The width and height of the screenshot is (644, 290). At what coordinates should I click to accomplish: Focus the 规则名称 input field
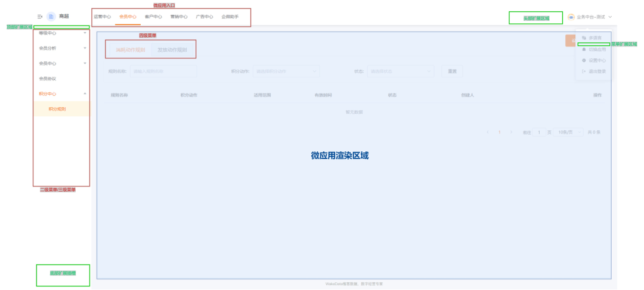tap(163, 71)
